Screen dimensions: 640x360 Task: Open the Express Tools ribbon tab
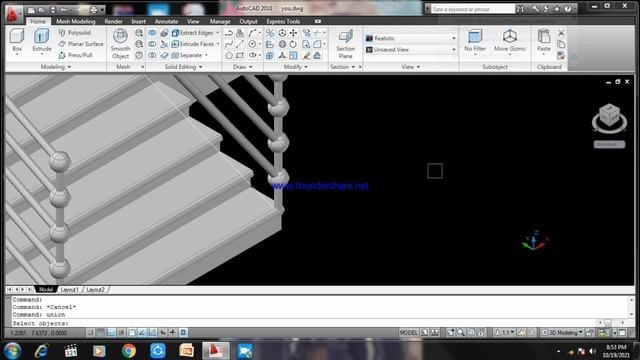(x=283, y=21)
